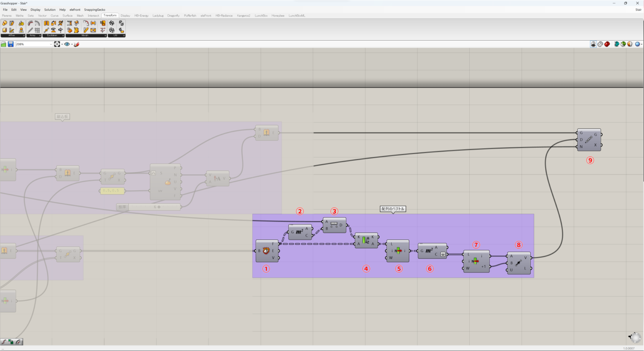Screen dimensions: 644x351
Task: Click the red sketch brush icon
Action: (x=76, y=44)
